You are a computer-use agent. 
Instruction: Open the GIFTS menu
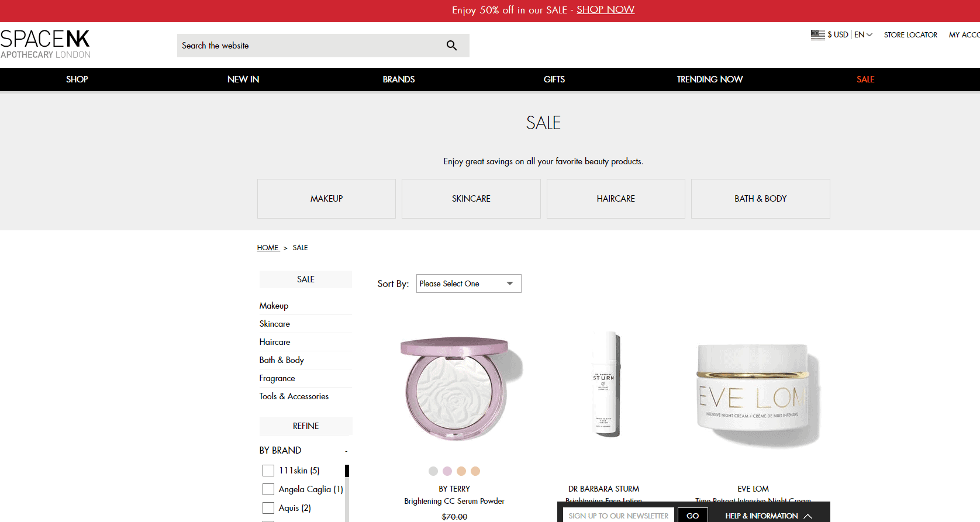(x=554, y=79)
